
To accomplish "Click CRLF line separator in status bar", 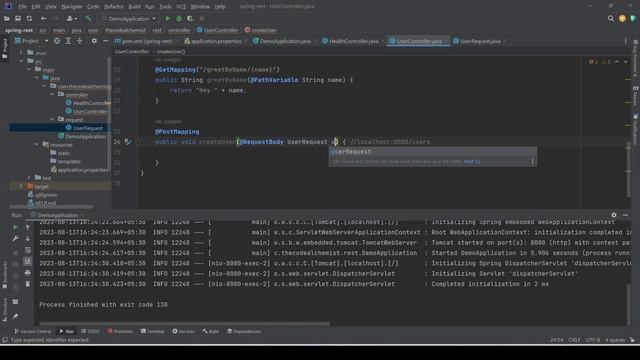I will (x=574, y=340).
